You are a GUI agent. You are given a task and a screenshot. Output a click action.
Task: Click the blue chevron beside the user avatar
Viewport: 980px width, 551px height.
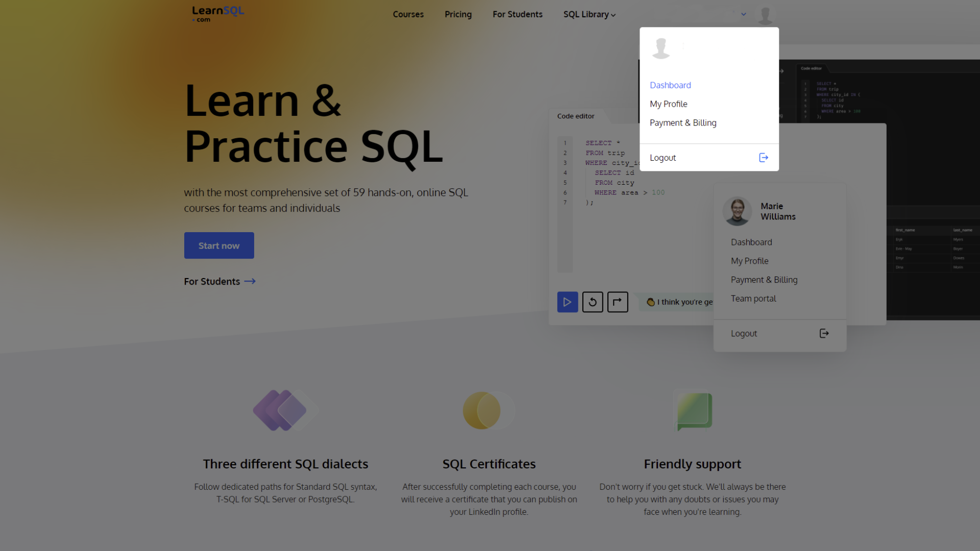744,14
